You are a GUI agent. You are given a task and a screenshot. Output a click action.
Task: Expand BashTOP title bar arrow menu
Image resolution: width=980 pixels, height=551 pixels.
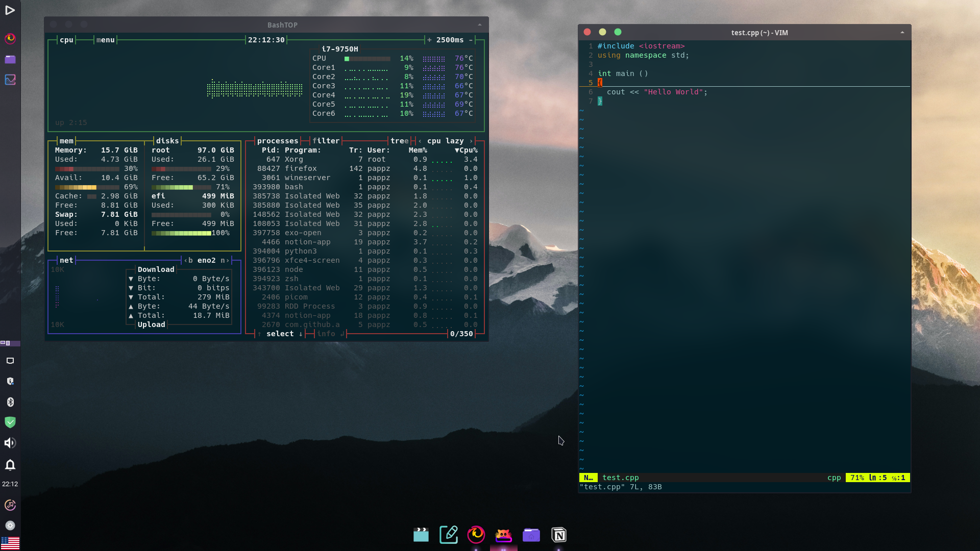[479, 25]
